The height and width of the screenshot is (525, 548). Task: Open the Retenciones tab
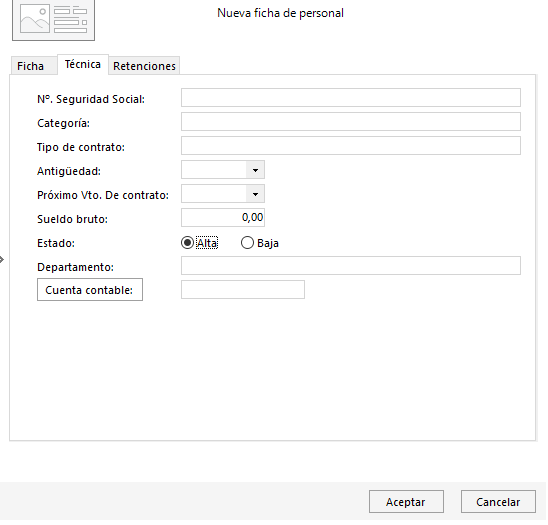pos(144,66)
